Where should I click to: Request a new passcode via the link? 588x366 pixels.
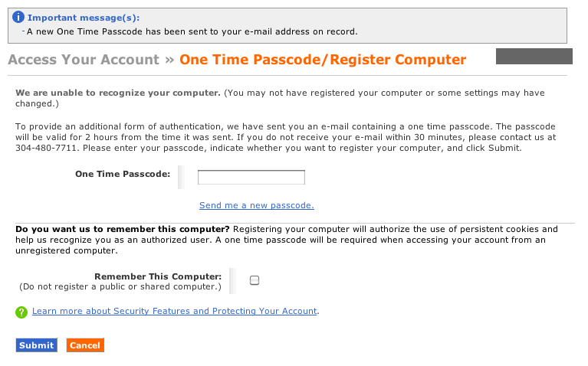(256, 205)
